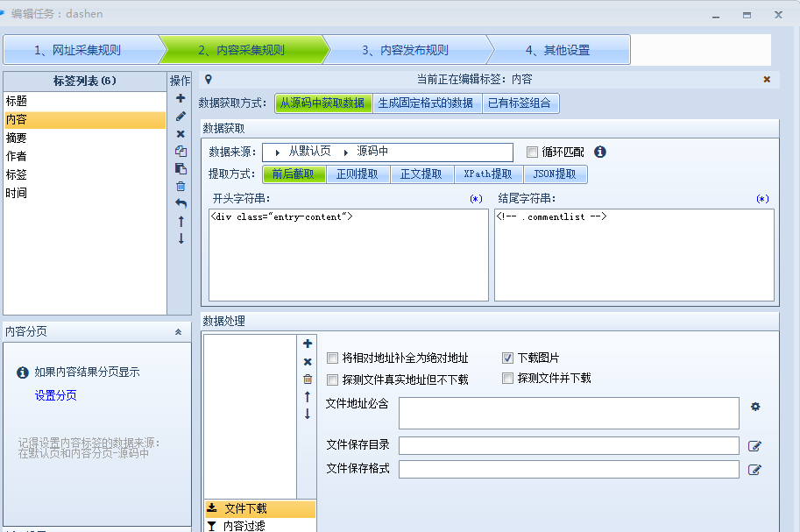Click the undo arrow icon in 操作 column

click(181, 203)
